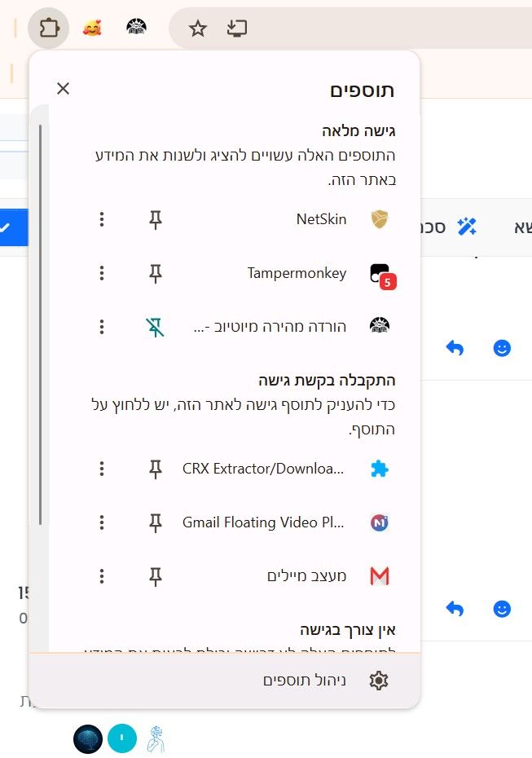This screenshot has width=532, height=758.
Task: Pin the Tampermonkey extension
Action: coord(155,274)
